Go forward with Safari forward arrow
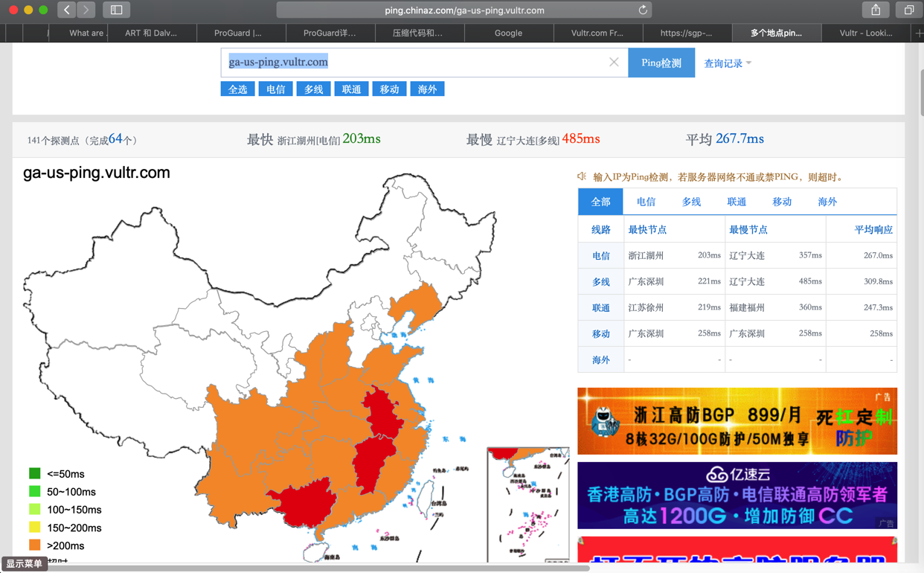Screen dimensions: 924x573 tap(86, 10)
